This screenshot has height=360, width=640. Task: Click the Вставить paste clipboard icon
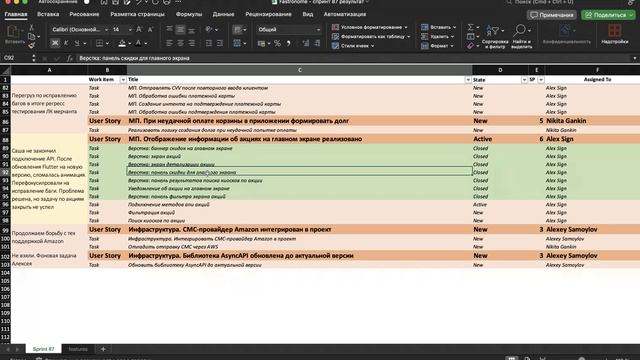(13, 32)
